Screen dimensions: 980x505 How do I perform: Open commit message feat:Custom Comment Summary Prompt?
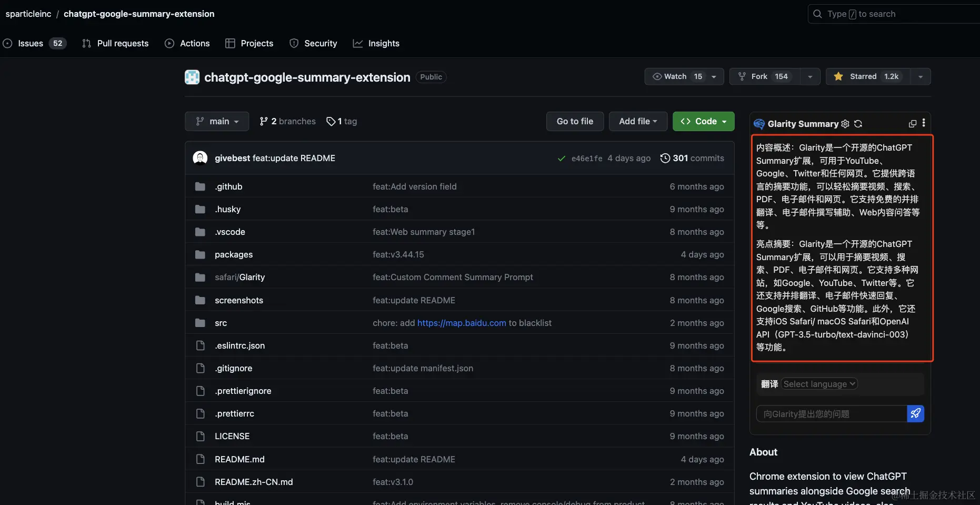[453, 277]
